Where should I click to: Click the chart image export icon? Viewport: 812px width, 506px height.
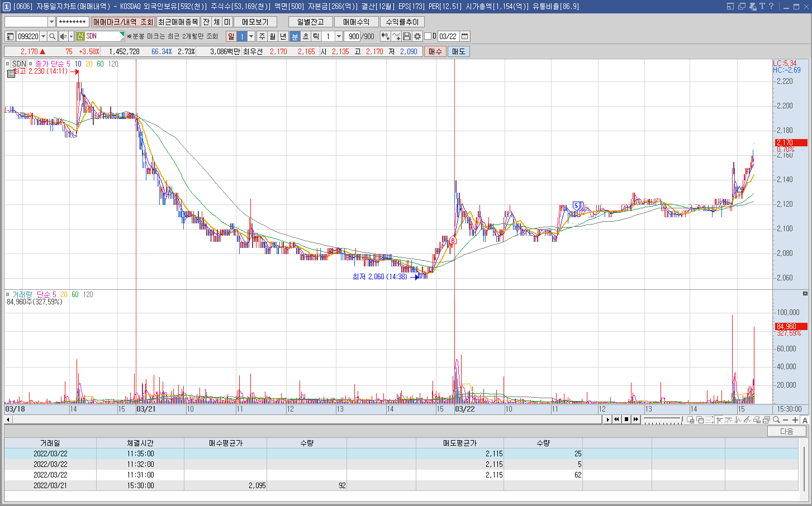tap(766, 419)
